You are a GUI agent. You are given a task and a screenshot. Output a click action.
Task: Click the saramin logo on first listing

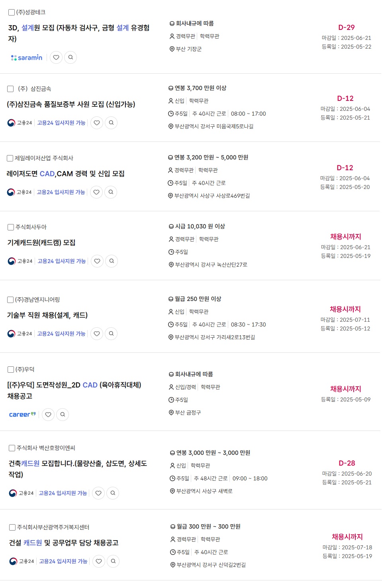26,58
